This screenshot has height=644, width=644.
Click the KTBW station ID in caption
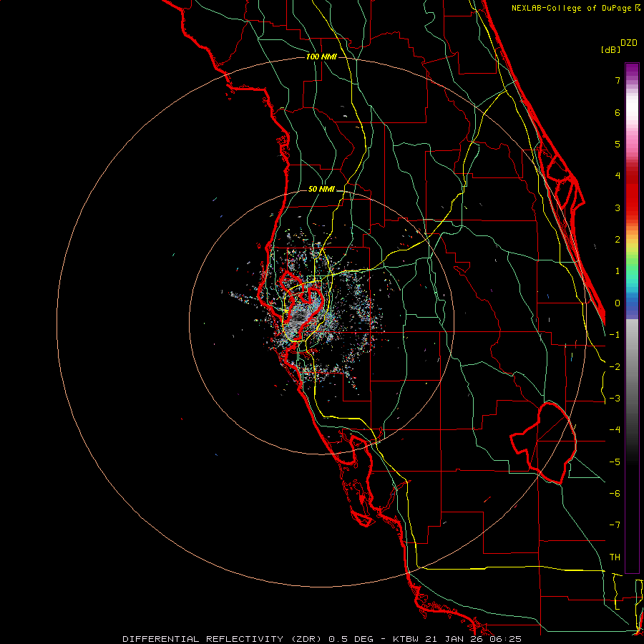click(x=406, y=639)
